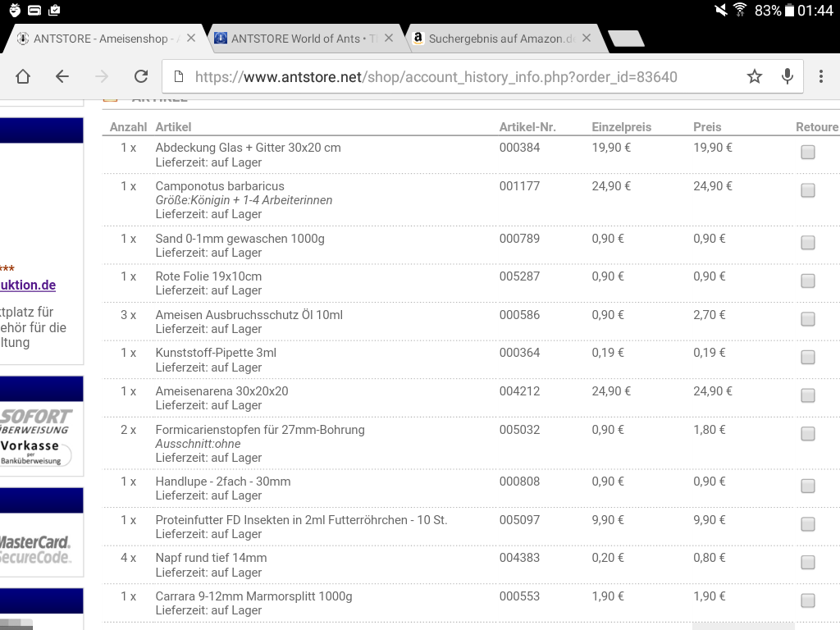
Task: Tap the browser home icon
Action: 23,76
